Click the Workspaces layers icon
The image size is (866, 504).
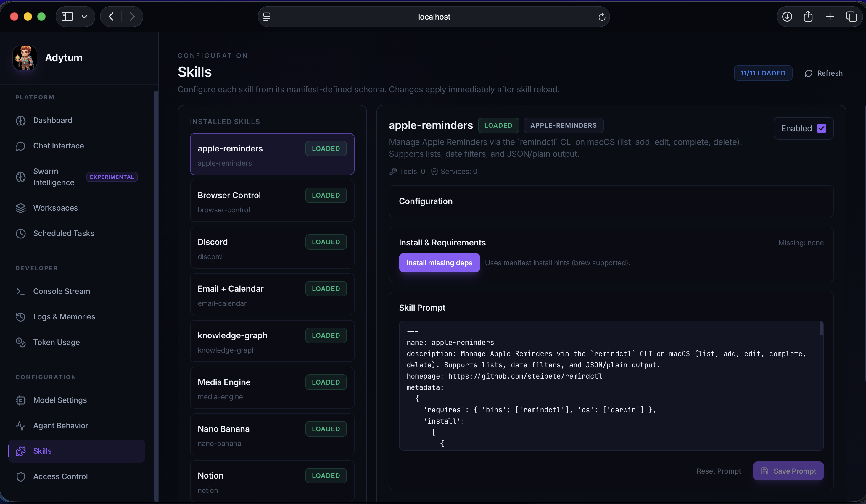pos(21,208)
